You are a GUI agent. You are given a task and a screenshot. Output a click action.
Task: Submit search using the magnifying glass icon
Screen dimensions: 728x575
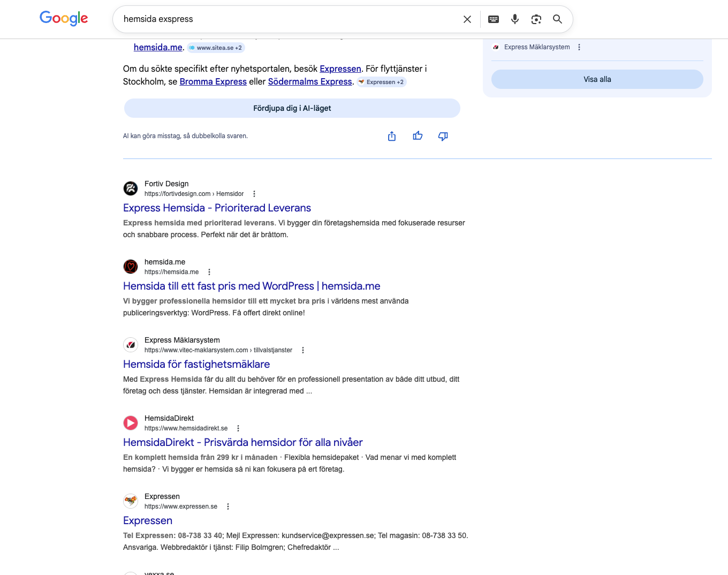557,19
